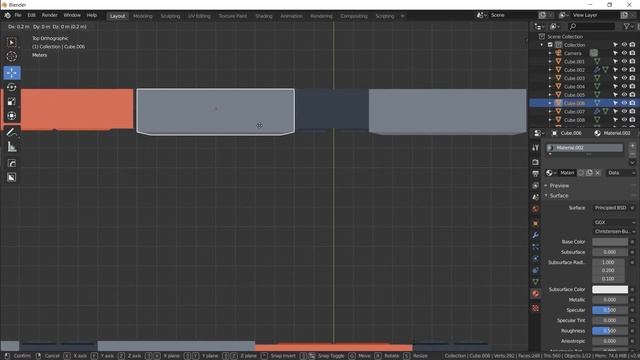
Task: Select the Scale tool
Action: (x=11, y=101)
